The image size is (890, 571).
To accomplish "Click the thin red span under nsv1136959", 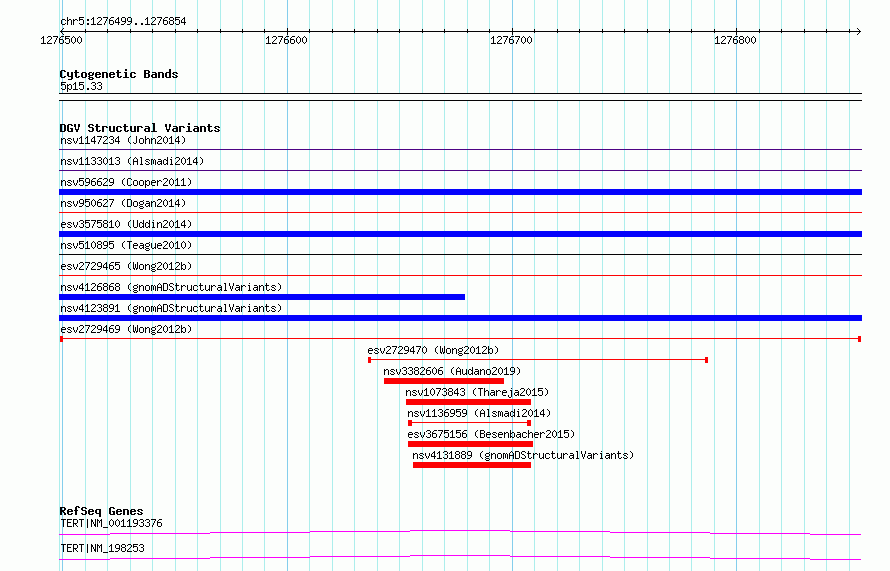I will click(x=469, y=423).
